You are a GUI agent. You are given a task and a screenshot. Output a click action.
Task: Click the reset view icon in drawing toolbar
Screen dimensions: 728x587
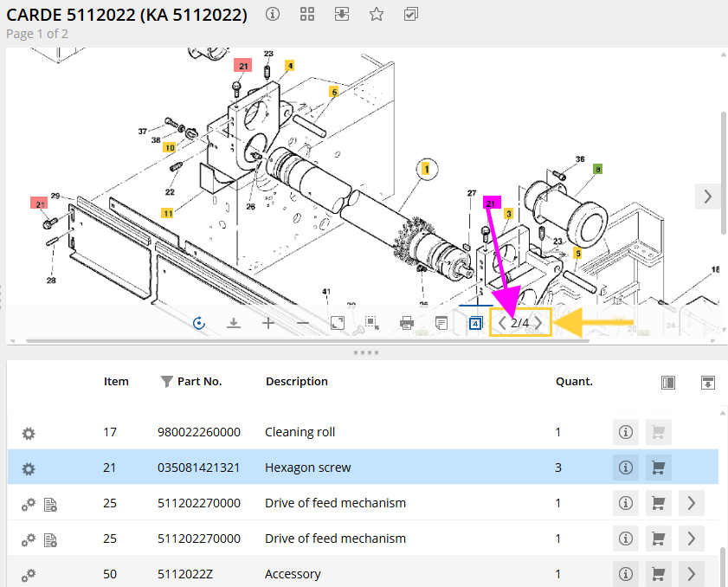199,323
